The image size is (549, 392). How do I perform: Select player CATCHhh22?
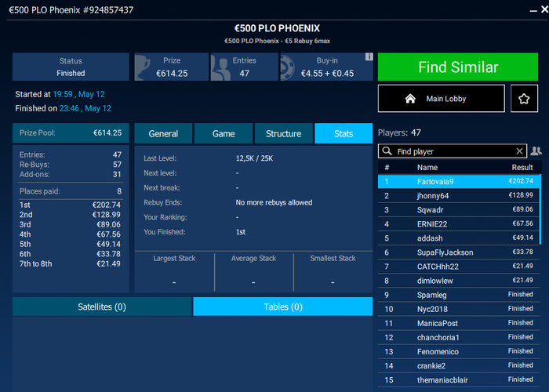click(x=459, y=267)
